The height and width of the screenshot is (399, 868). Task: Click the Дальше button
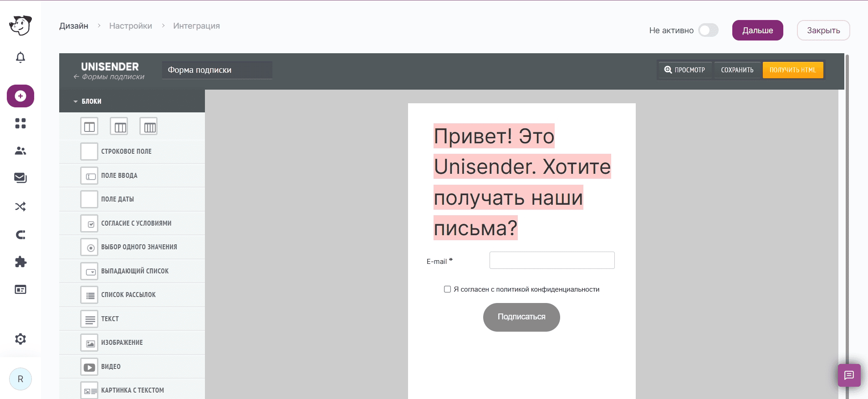pyautogui.click(x=758, y=30)
